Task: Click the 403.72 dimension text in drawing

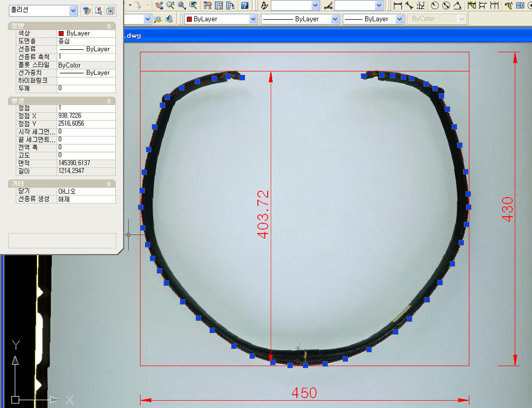Action: coord(263,214)
